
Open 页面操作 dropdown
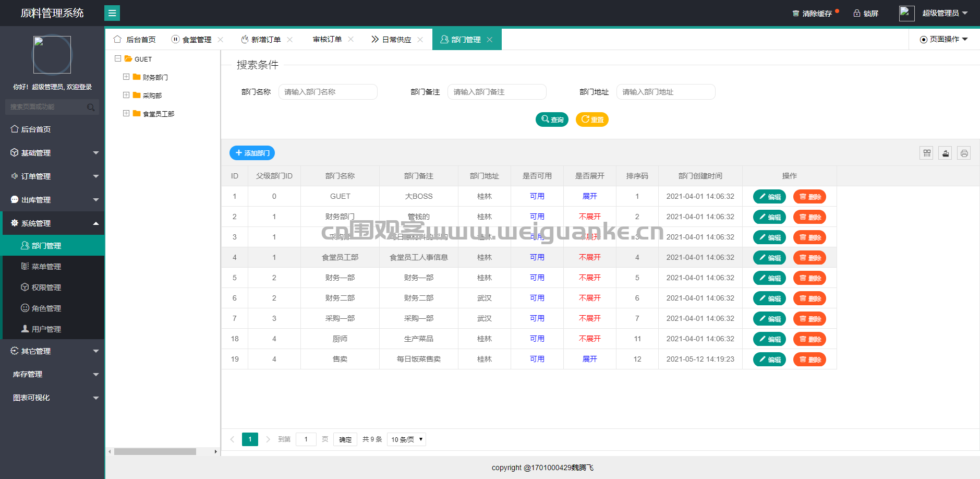point(944,40)
